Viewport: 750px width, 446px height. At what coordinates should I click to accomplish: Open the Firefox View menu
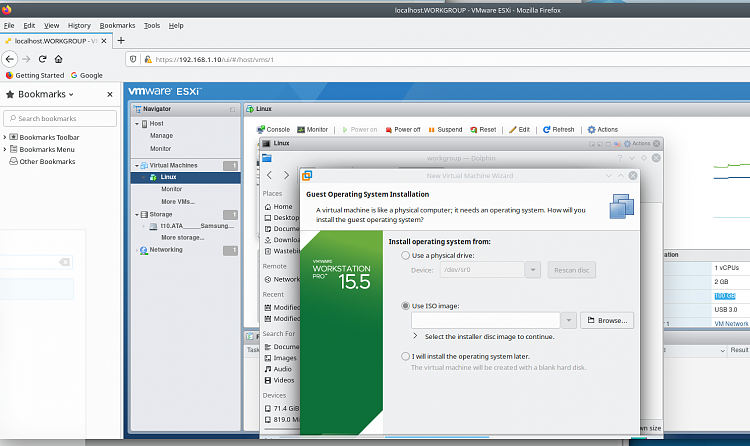point(52,25)
